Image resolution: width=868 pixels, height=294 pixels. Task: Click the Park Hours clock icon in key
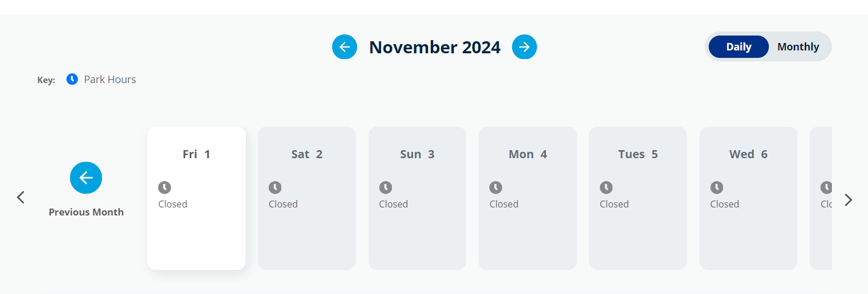tap(72, 79)
